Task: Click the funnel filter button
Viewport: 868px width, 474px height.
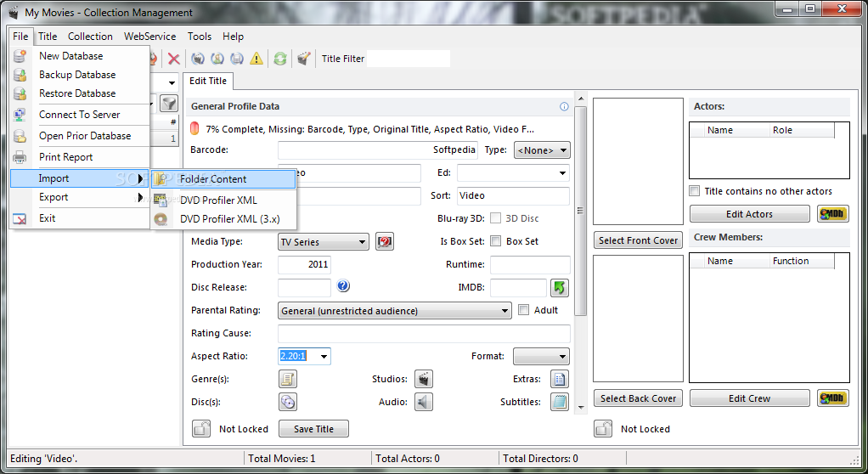Action: click(x=169, y=103)
